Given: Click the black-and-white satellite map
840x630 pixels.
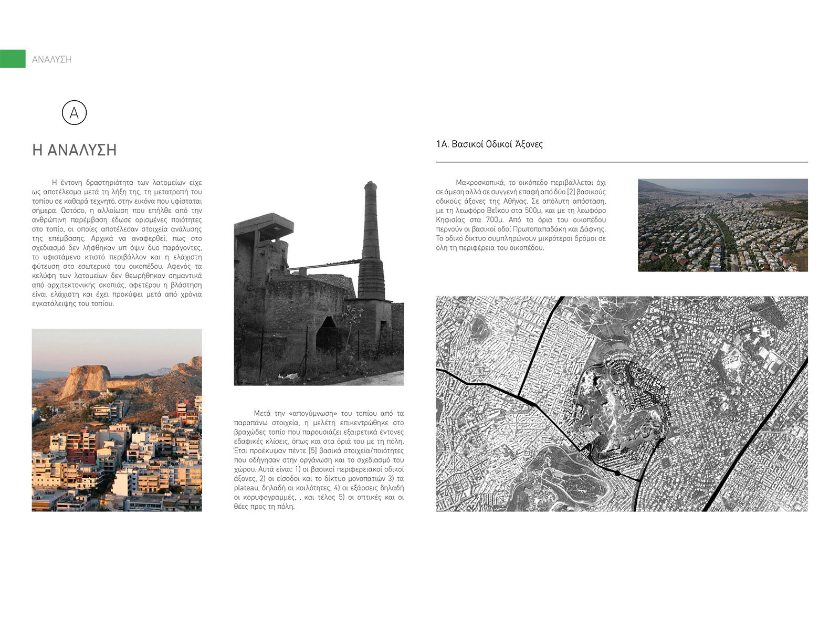Looking at the screenshot, I should [x=622, y=404].
